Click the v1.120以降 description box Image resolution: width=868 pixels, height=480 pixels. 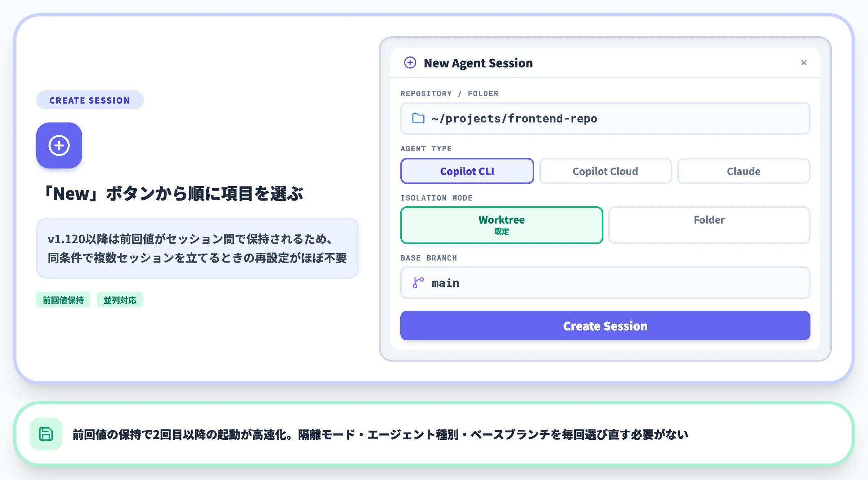[x=198, y=248]
